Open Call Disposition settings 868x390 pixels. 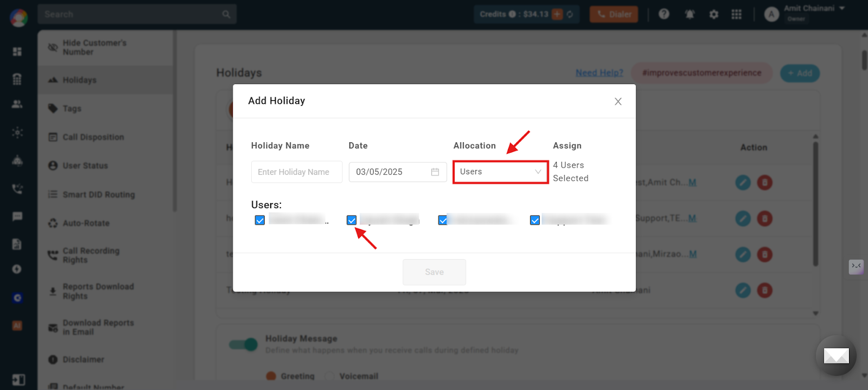(x=106, y=137)
